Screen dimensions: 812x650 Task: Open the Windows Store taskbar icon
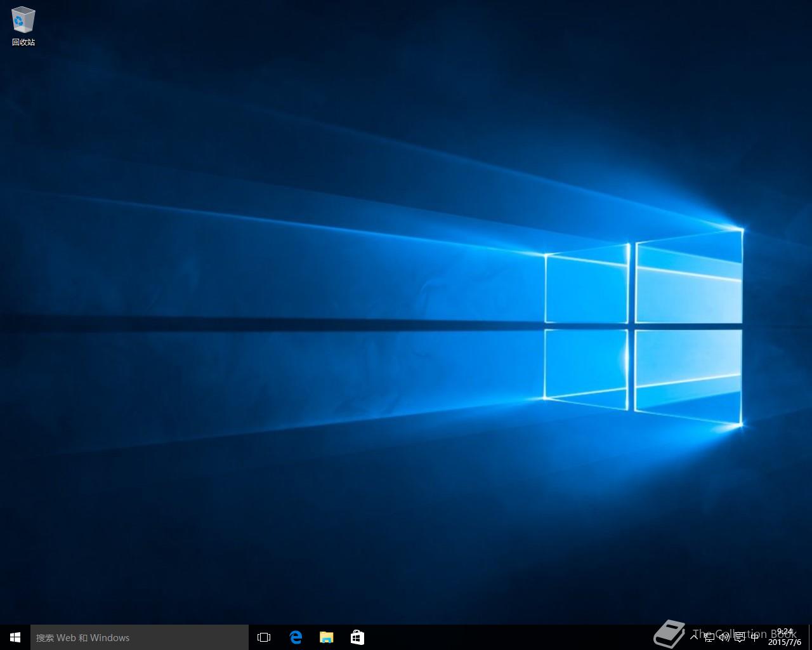[x=357, y=637]
